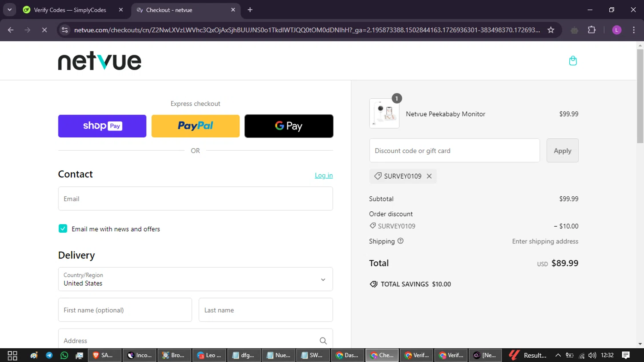Viewport: 644px width, 362px height.
Task: Stop loading the page
Action: [x=44, y=30]
